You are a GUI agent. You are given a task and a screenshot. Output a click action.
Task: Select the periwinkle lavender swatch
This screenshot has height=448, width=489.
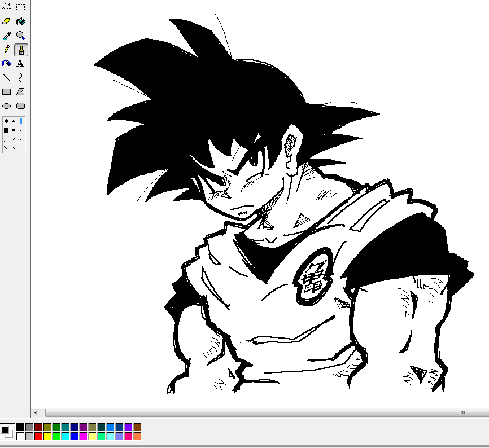120,436
